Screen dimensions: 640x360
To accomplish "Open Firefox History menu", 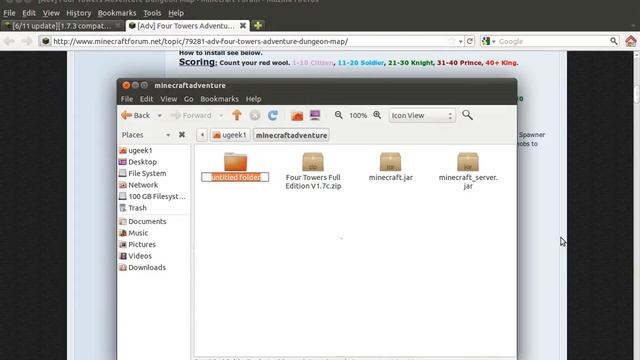I will pos(78,13).
